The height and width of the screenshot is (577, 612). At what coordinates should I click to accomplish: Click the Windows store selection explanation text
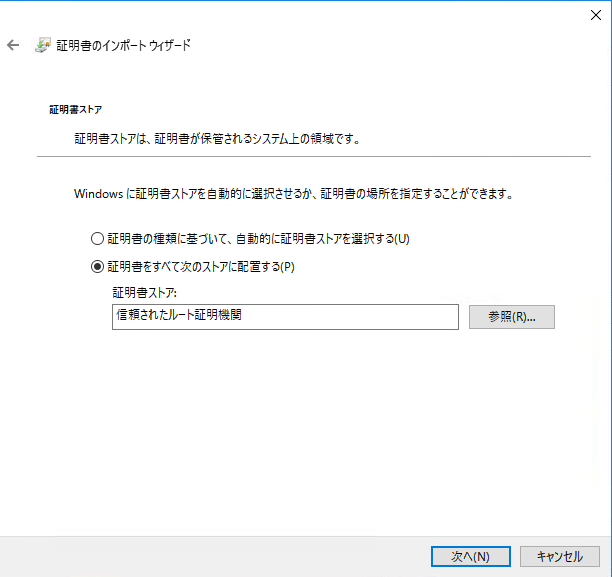pyautogui.click(x=294, y=194)
